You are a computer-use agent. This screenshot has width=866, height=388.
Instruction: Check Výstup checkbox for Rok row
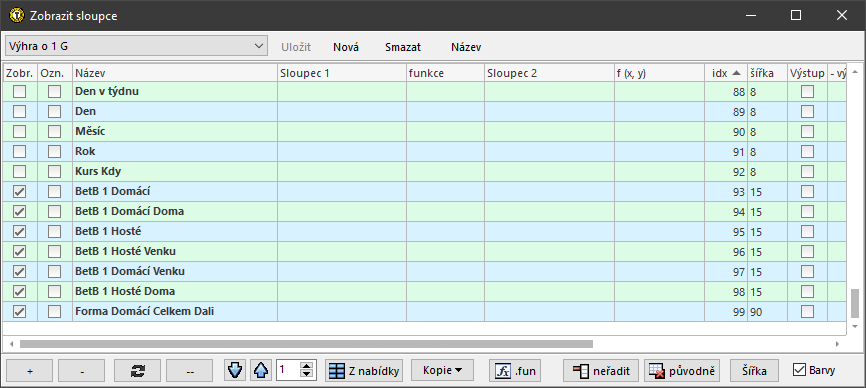pyautogui.click(x=807, y=152)
